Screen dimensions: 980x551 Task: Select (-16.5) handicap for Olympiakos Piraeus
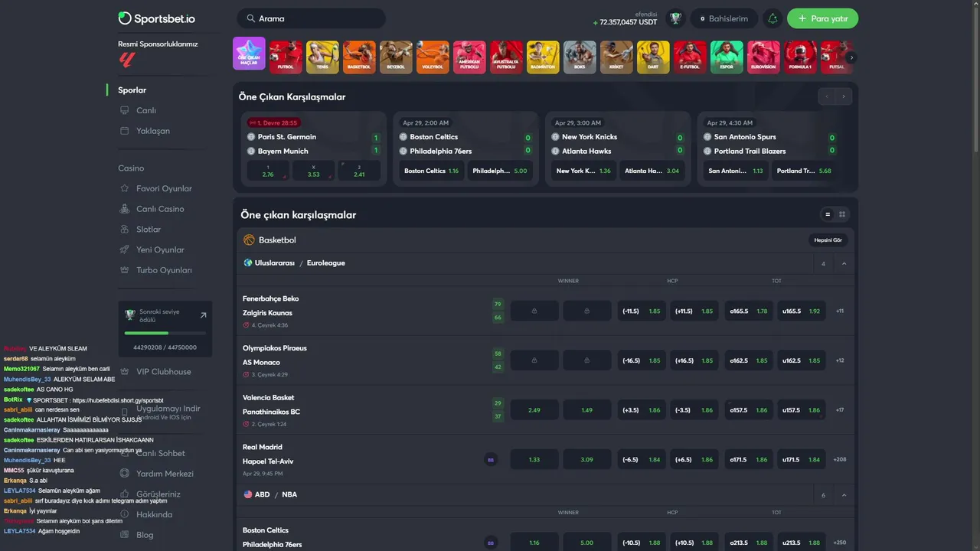(642, 360)
